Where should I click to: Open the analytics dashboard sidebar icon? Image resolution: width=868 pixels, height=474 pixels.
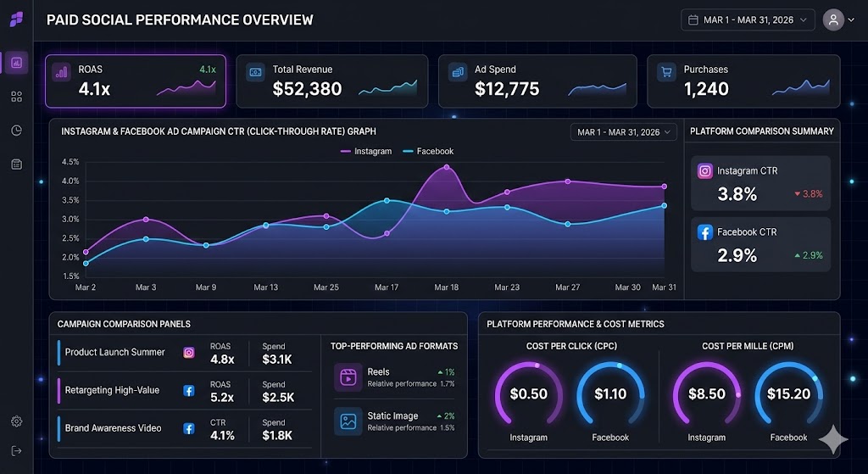[x=16, y=63]
